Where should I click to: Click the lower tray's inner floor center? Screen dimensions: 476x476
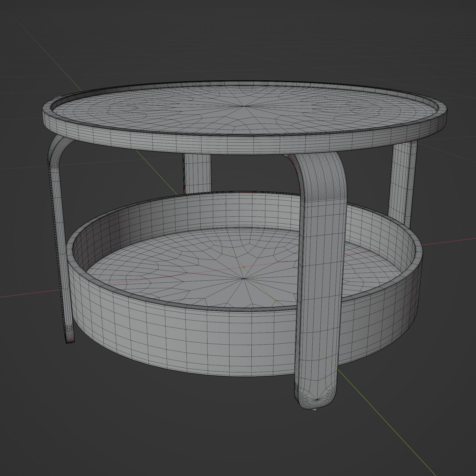243,279
